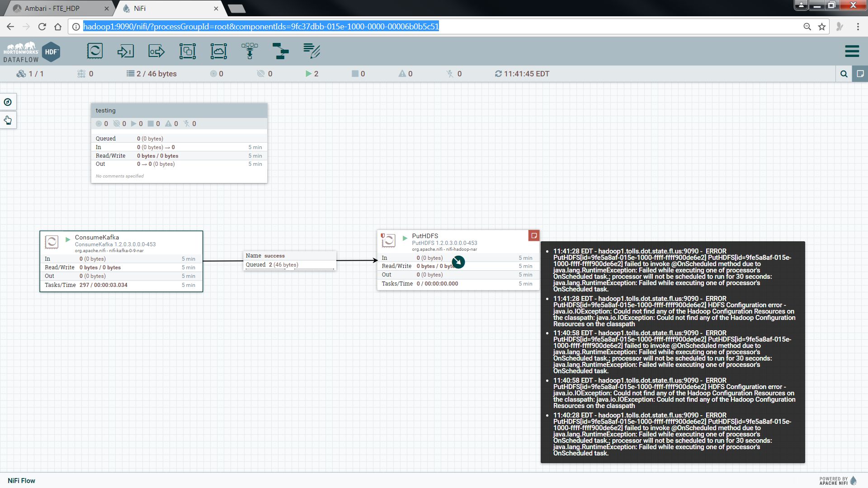Select the Template toolbar icon
868x488 pixels.
pyautogui.click(x=280, y=51)
